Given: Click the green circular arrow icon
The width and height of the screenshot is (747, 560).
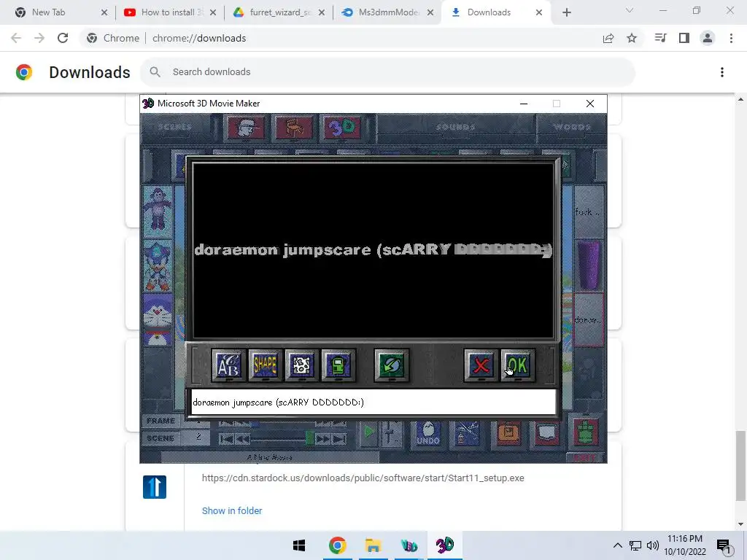Looking at the screenshot, I should [392, 365].
